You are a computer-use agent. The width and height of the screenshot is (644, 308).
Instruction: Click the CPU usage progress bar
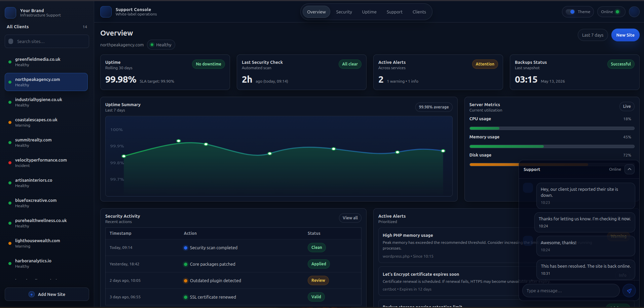[x=552, y=128]
